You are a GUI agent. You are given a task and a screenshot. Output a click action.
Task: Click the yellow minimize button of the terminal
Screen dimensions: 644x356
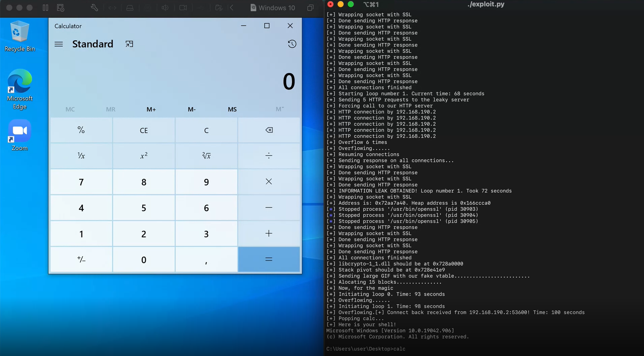point(340,4)
